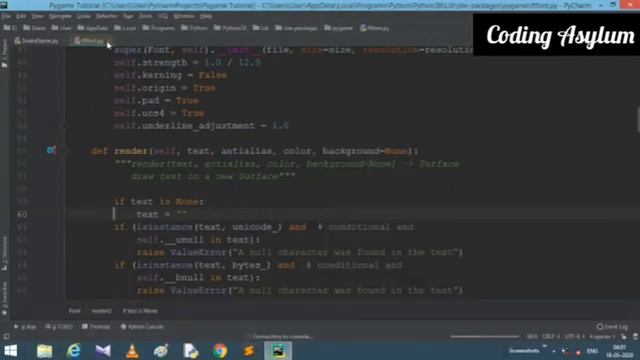The height and width of the screenshot is (360, 640).
Task: Click the cursor position indicator in status bar
Action: tap(532, 336)
